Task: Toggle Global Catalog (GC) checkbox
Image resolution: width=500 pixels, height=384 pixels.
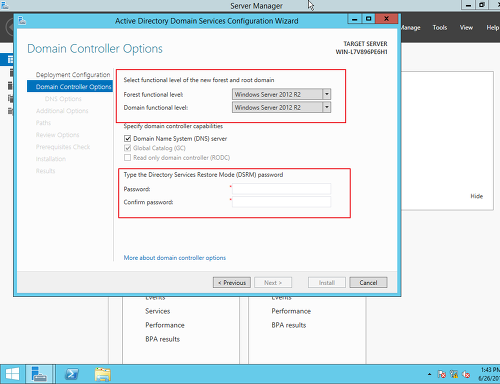Action: coord(127,148)
